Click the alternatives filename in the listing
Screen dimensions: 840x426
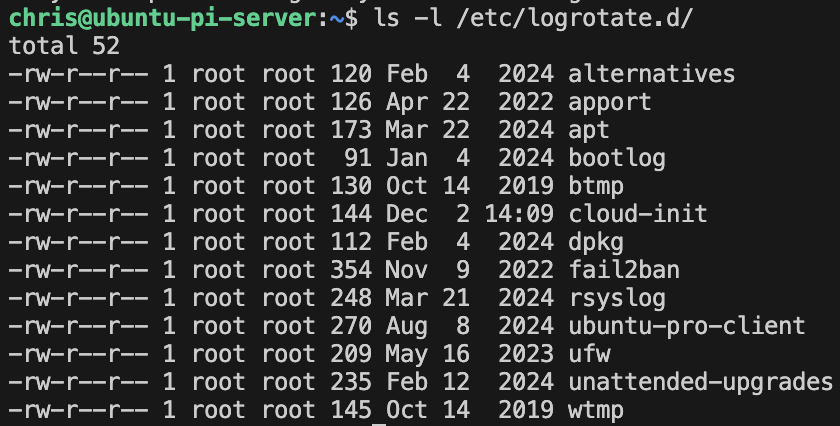pos(651,74)
